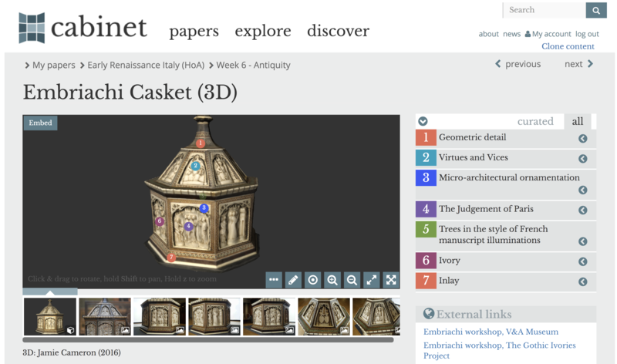Viewport: 617px width, 364px height.
Task: Click the number 4 annotation badge
Action: (x=426, y=209)
